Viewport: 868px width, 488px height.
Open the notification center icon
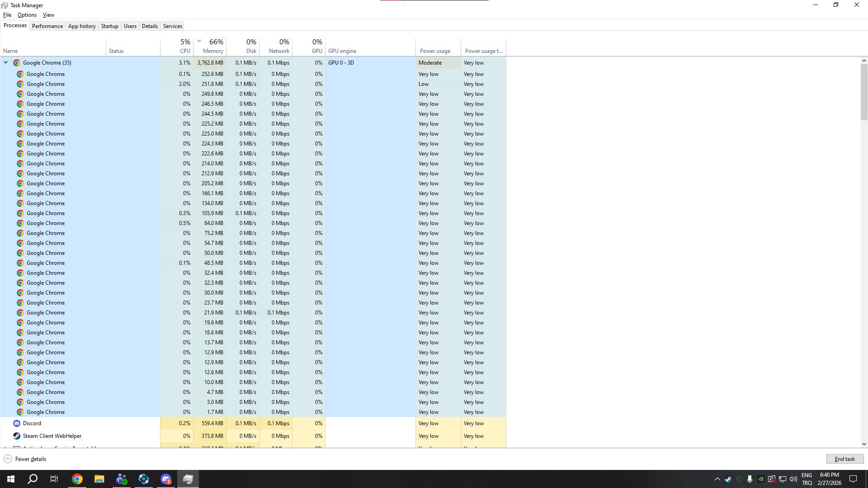coord(853,479)
